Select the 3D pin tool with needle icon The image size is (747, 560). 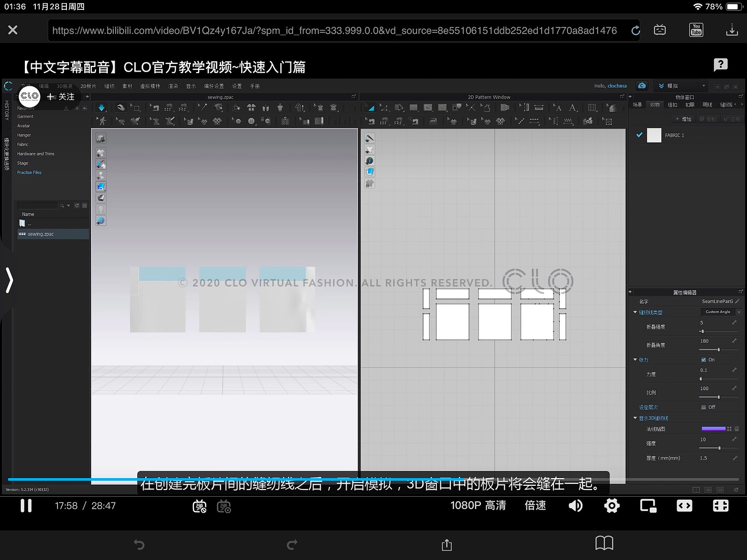tap(202, 108)
